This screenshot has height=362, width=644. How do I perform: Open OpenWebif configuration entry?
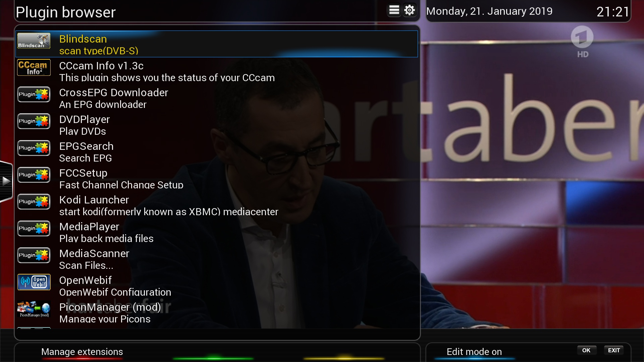(217, 285)
